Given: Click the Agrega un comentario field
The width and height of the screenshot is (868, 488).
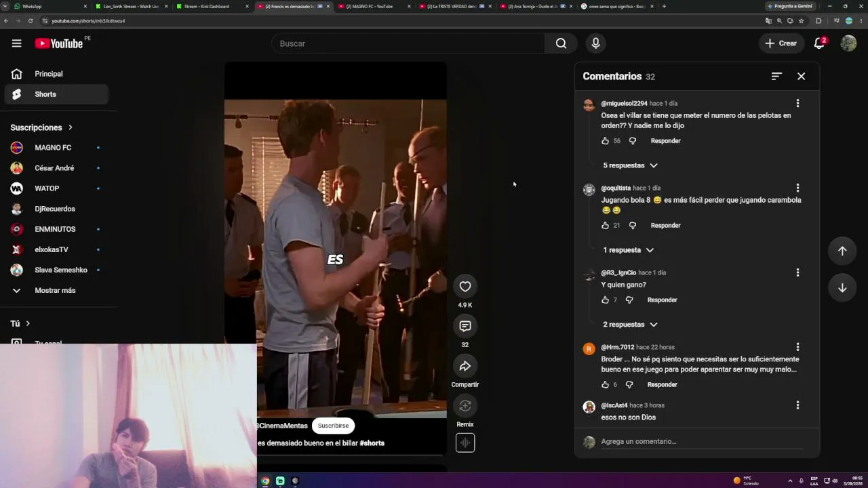Looking at the screenshot, I should (702, 441).
